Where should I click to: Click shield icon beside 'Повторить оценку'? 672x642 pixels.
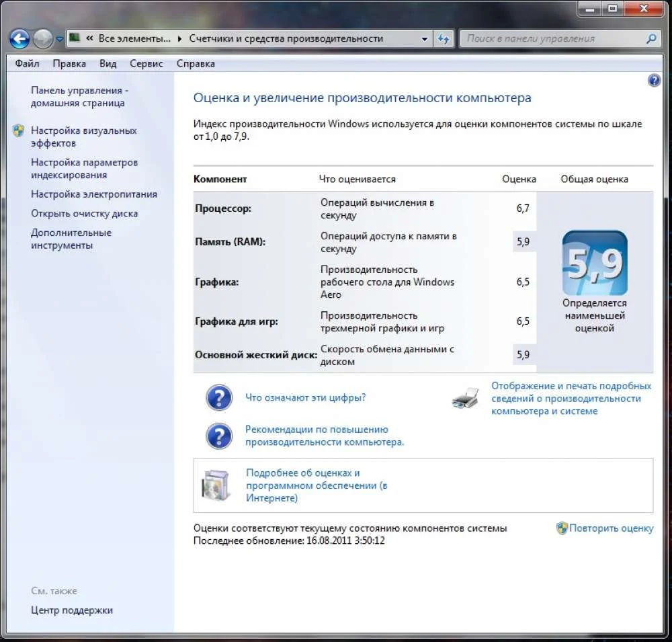tap(561, 528)
